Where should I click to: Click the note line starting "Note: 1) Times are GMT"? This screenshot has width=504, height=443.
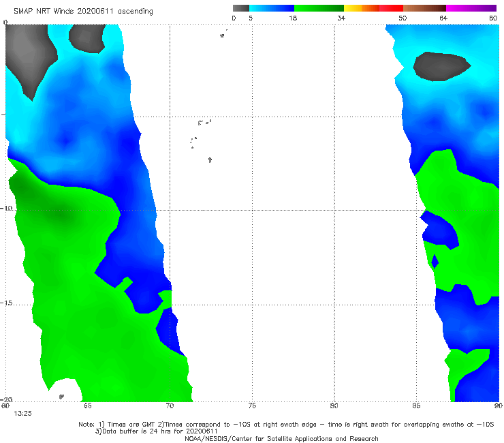pyautogui.click(x=286, y=425)
